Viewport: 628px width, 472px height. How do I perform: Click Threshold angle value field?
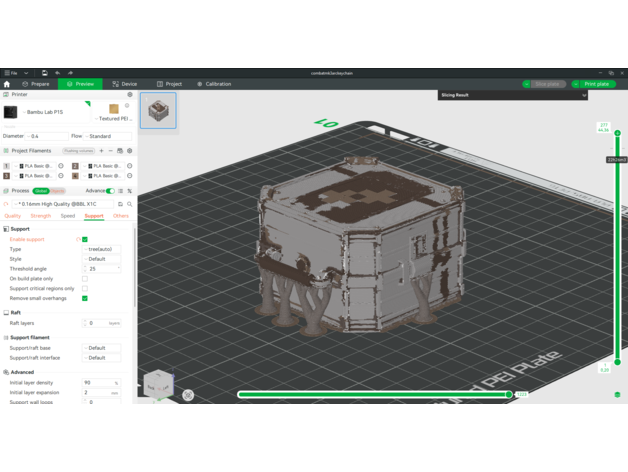pyautogui.click(x=101, y=269)
